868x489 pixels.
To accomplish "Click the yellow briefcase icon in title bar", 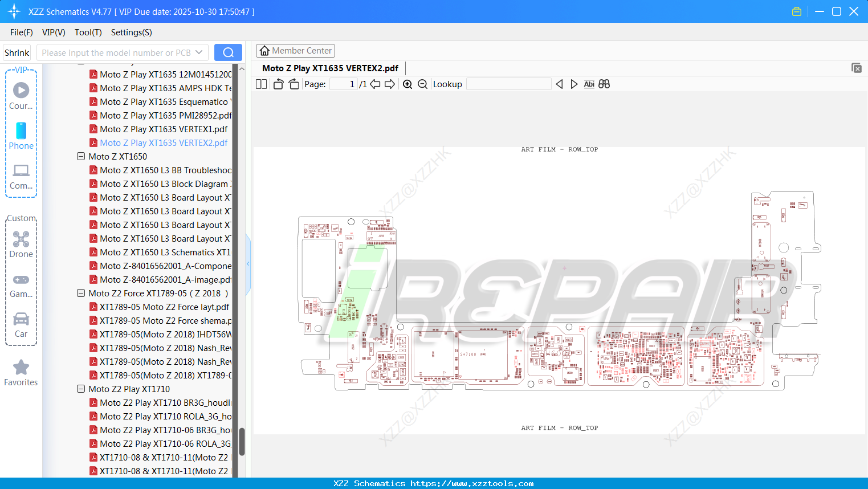I will click(797, 11).
